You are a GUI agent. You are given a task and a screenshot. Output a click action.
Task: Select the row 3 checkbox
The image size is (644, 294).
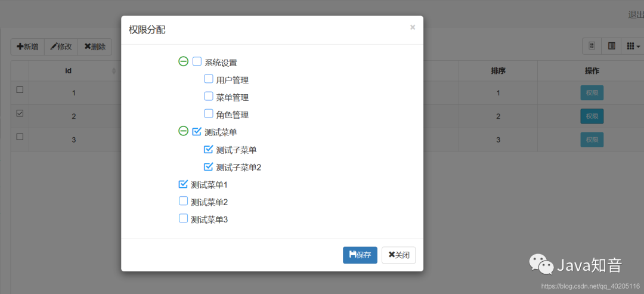point(20,137)
